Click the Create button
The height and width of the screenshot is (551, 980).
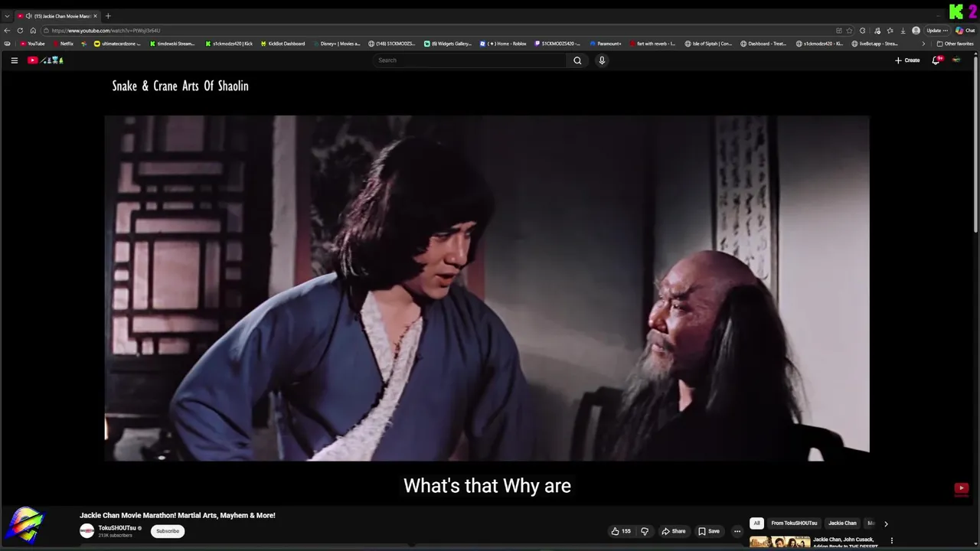coord(907,60)
